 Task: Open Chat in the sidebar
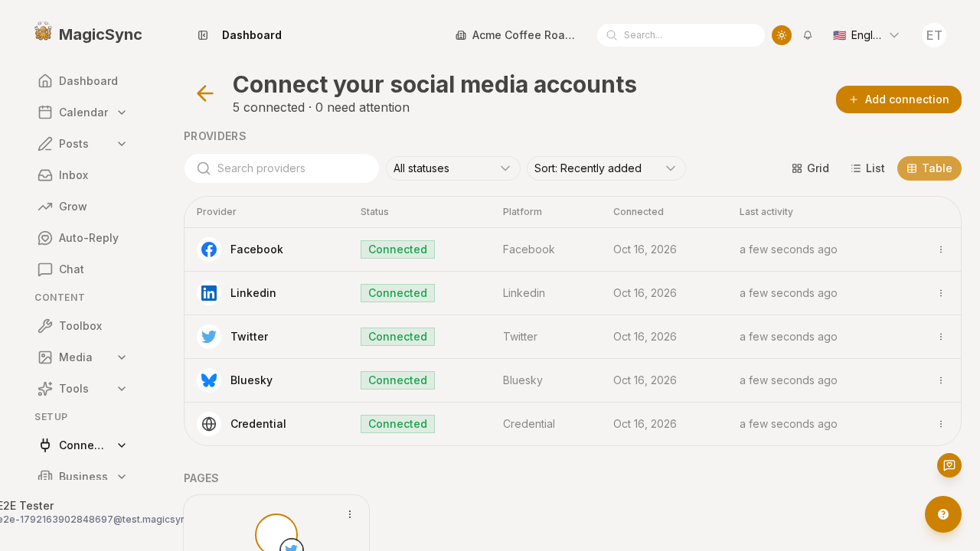[x=83, y=269]
